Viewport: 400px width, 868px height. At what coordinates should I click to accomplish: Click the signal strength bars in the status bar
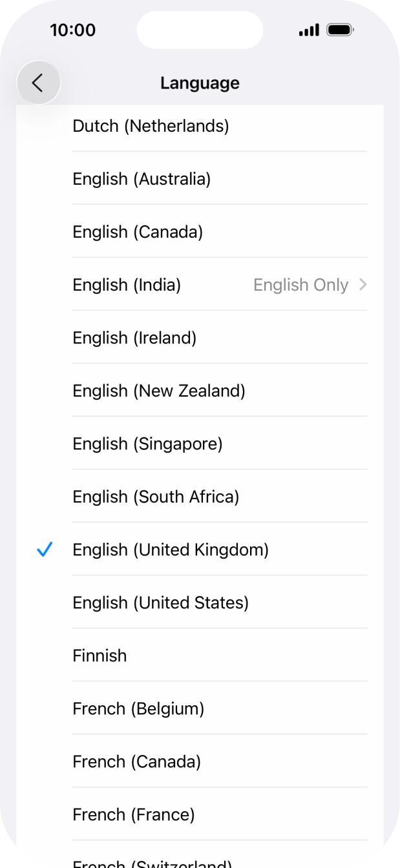pos(308,29)
